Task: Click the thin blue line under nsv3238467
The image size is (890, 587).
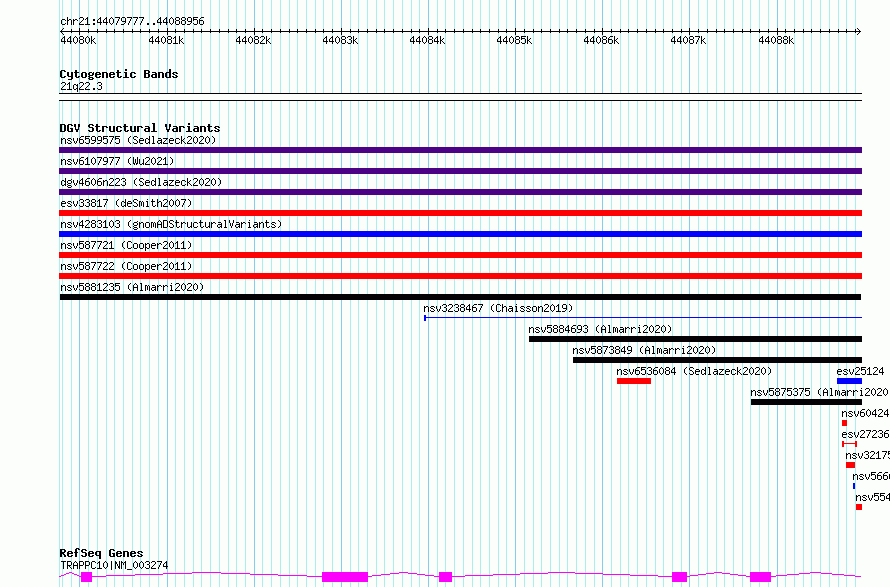Action: [x=643, y=318]
